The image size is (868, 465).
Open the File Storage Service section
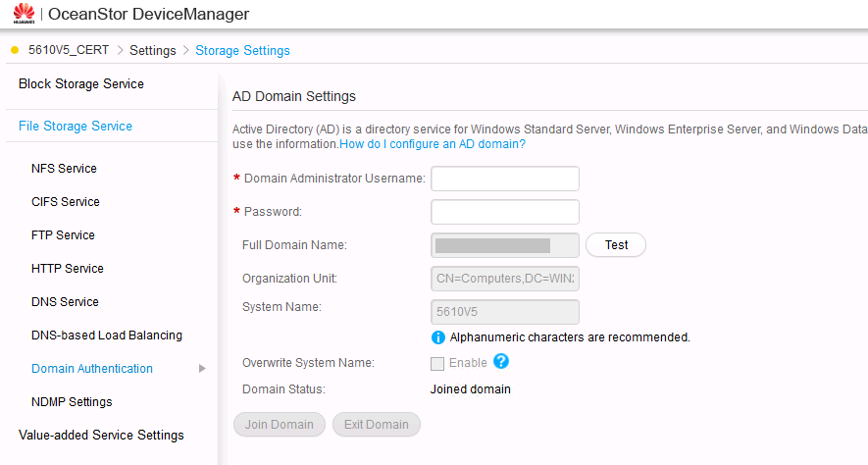[x=76, y=126]
